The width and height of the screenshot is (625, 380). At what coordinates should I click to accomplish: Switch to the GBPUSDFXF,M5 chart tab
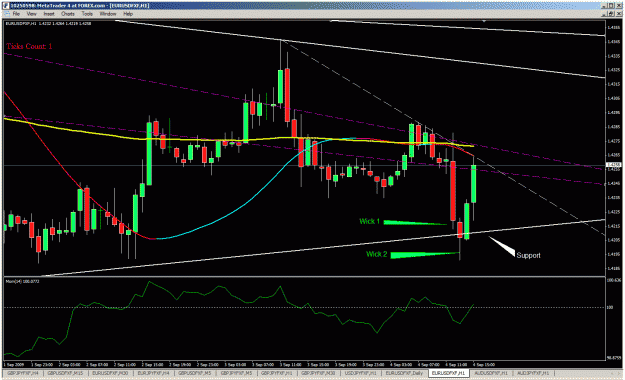[195, 373]
